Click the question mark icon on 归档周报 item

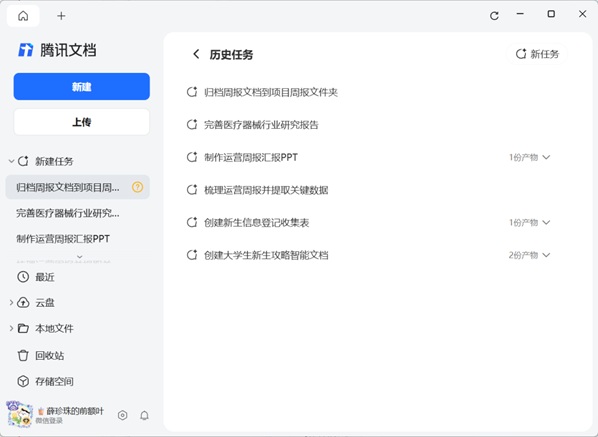[138, 187]
